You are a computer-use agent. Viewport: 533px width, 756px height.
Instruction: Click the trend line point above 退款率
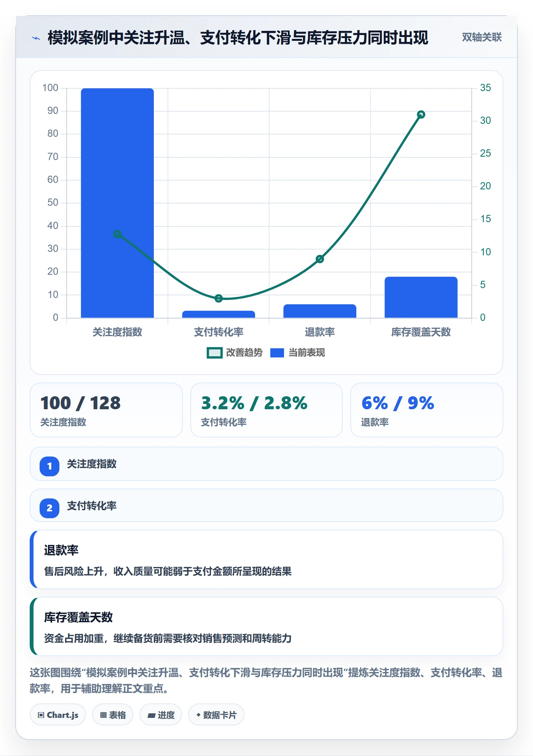320,259
